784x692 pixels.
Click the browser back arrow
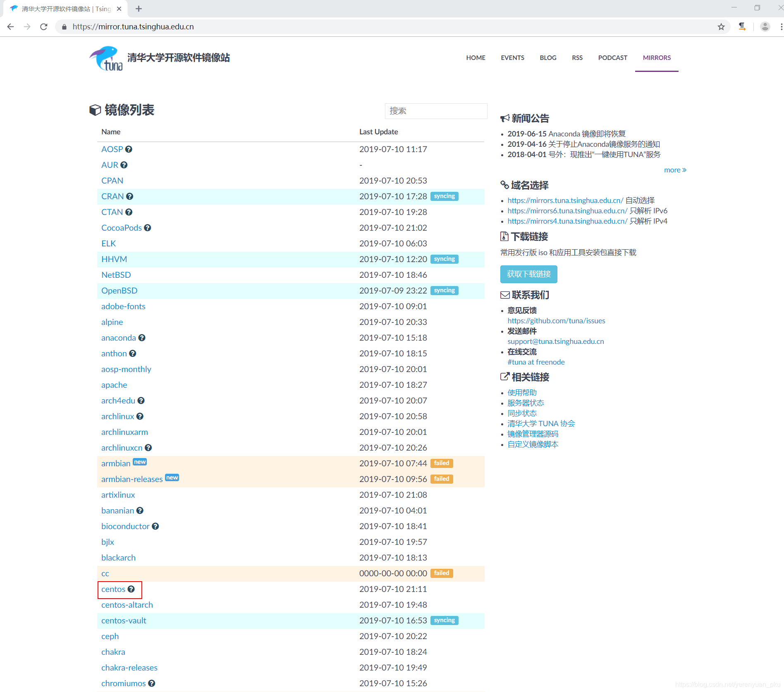click(11, 27)
